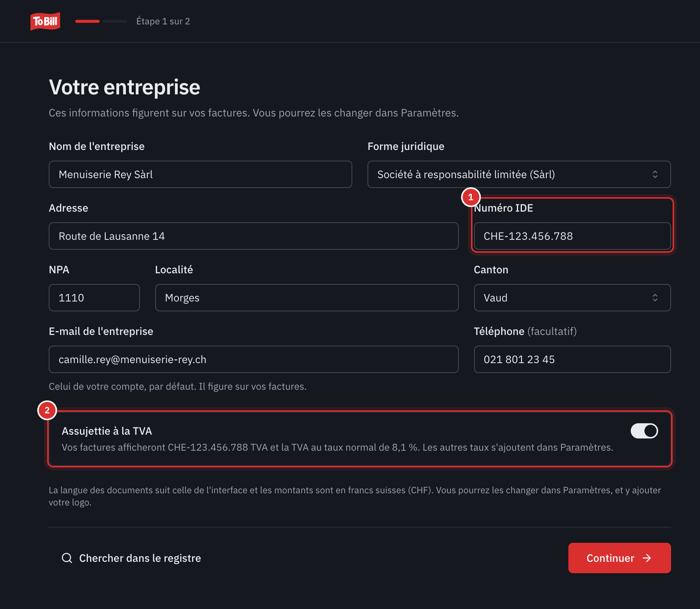Click the ToBill logo
The image size is (700, 609).
(x=45, y=21)
